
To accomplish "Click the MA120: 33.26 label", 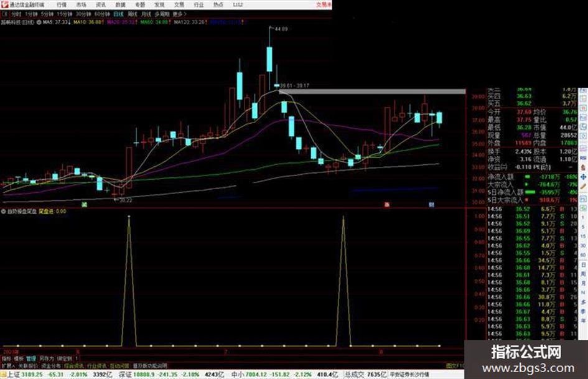I will (190, 22).
